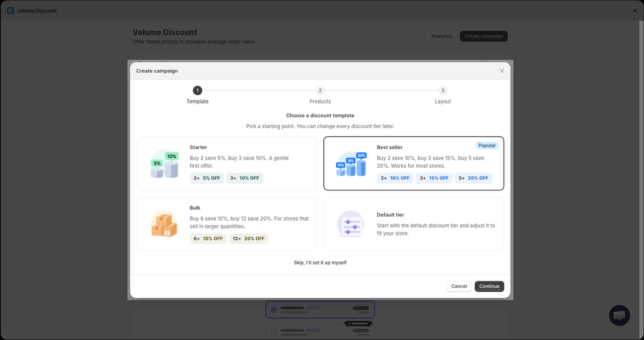Select the Best seller template card
644x340 pixels.
pos(414,163)
